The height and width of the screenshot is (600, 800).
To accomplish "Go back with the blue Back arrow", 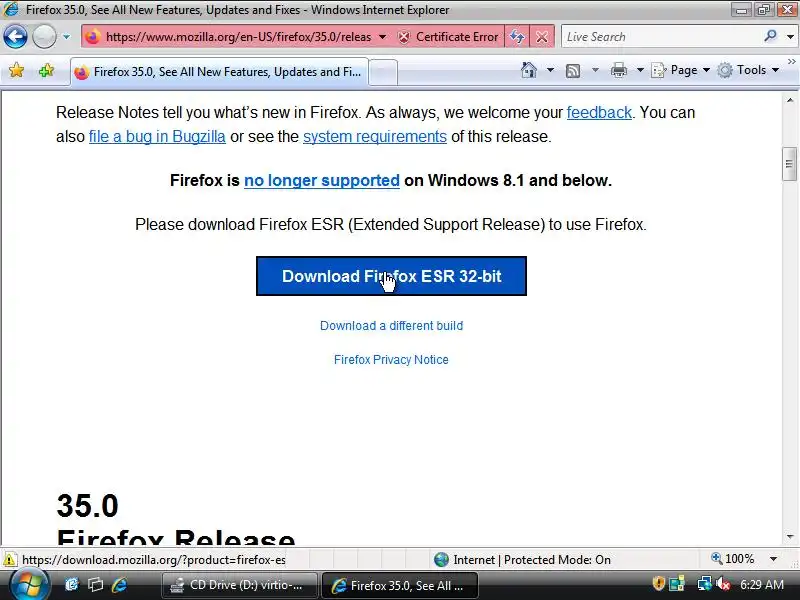I will coord(15,37).
